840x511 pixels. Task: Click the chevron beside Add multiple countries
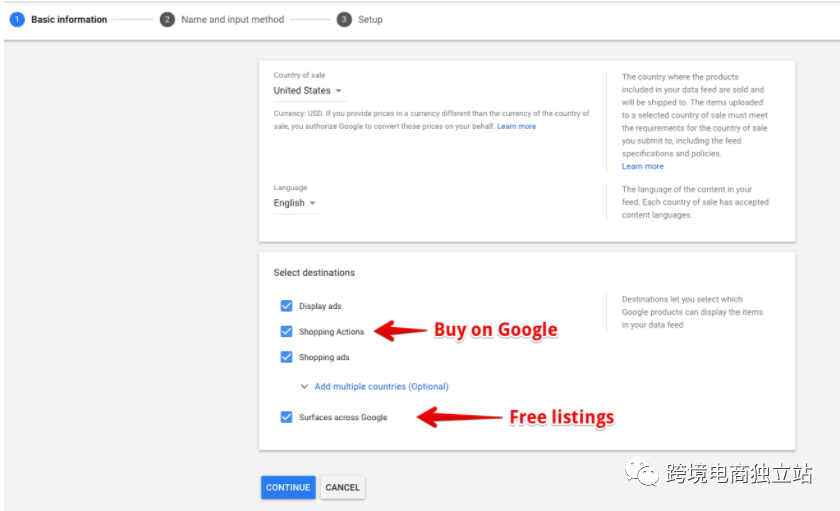tap(304, 386)
